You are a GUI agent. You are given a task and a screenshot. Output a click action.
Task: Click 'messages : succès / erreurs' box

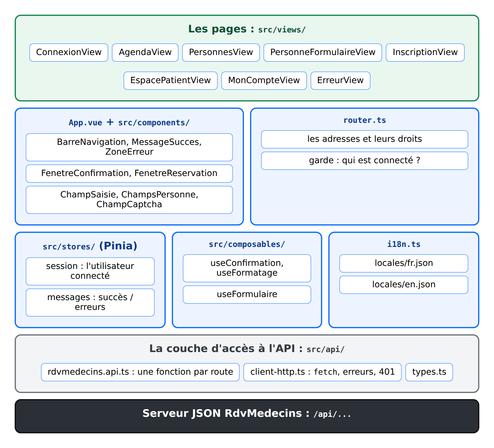[x=90, y=303]
